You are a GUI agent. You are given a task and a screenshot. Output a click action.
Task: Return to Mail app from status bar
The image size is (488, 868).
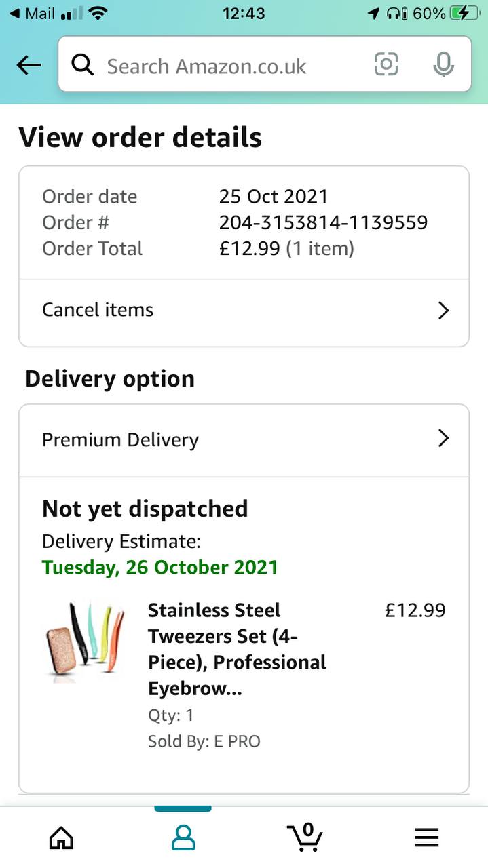point(32,14)
